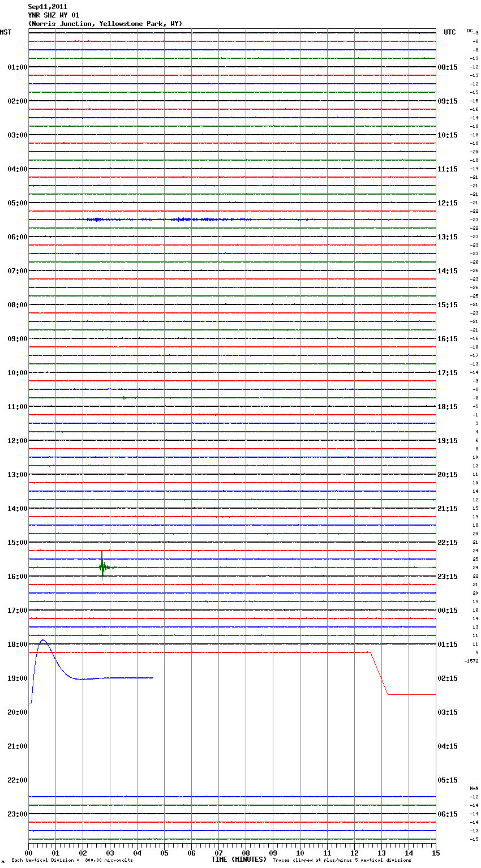Viewport: 481px width, 868px height.
Task: Click the 03 minute tick label on x-axis
Action: click(x=110, y=853)
